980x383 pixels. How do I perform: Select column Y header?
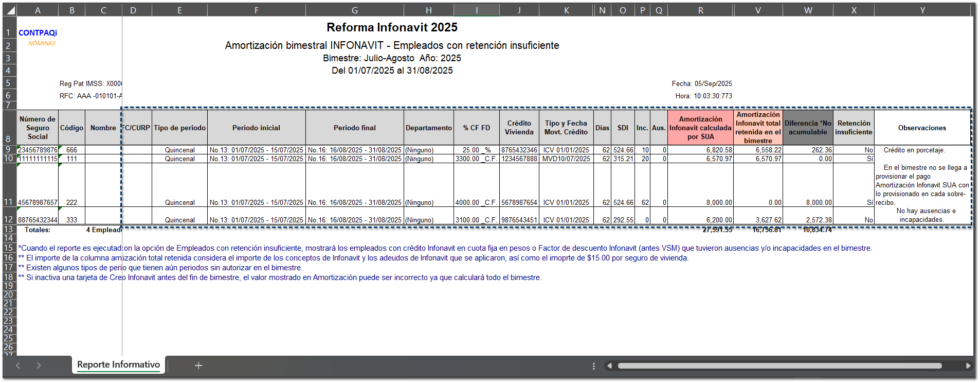pos(922,10)
